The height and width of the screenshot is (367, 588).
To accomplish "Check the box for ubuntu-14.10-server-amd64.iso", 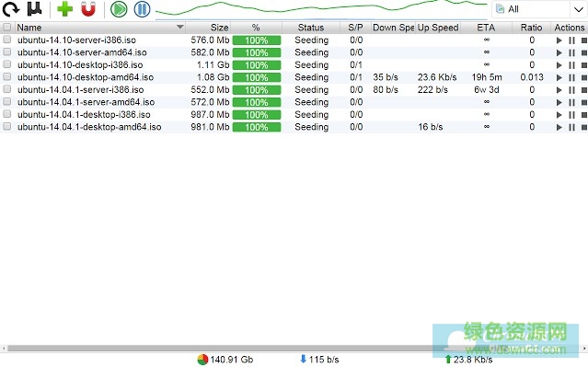I will 6,52.
